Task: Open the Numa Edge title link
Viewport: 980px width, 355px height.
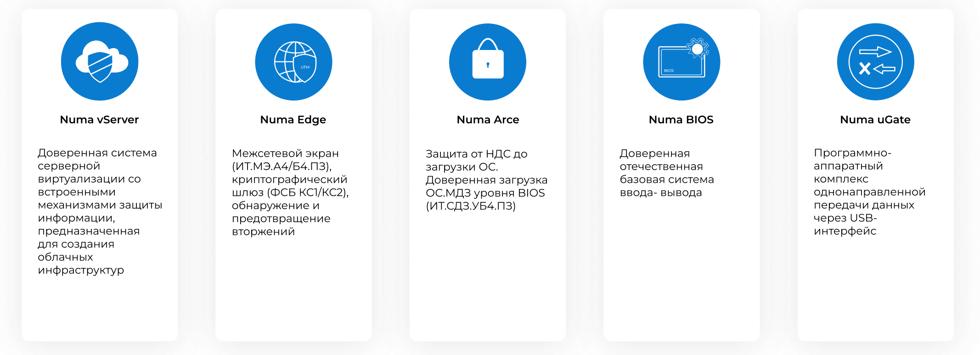Action: pyautogui.click(x=293, y=120)
